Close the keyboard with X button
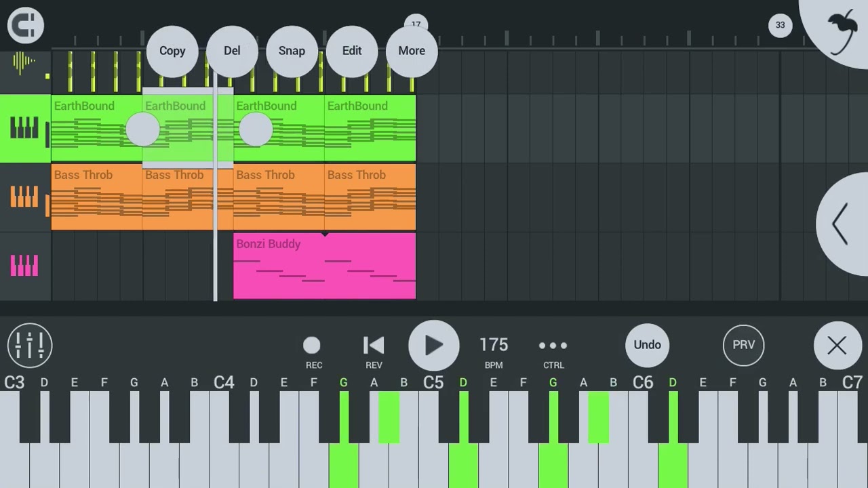The image size is (868, 488). 837,346
